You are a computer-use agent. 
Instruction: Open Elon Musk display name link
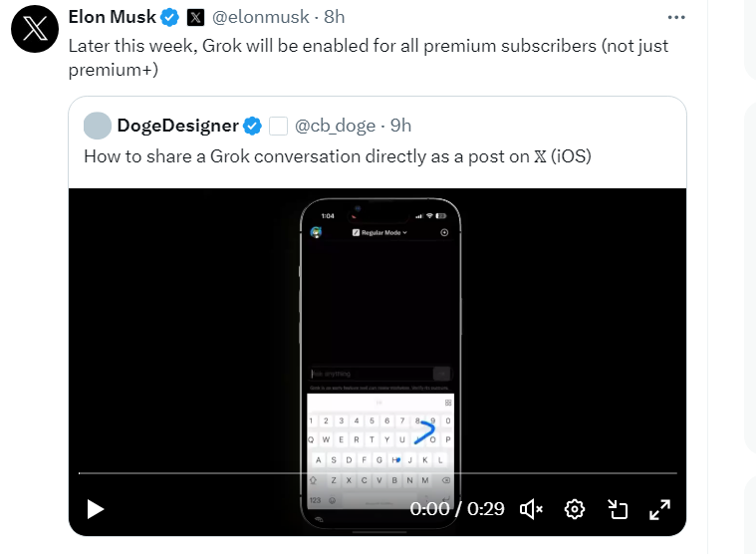click(112, 17)
